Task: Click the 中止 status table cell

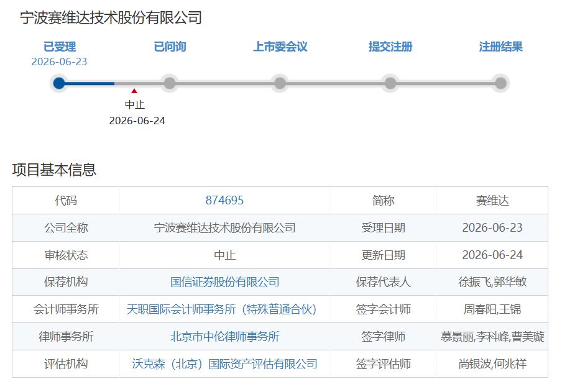Action: 224,255
